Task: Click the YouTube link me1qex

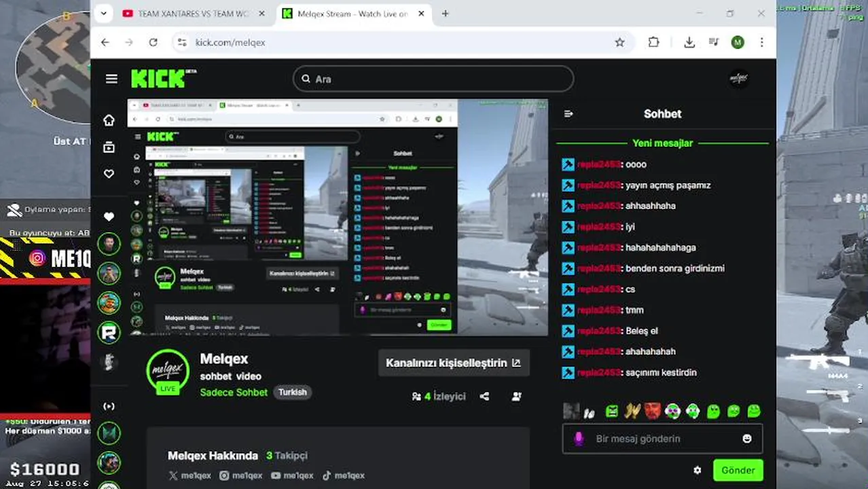Action: pyautogui.click(x=291, y=475)
